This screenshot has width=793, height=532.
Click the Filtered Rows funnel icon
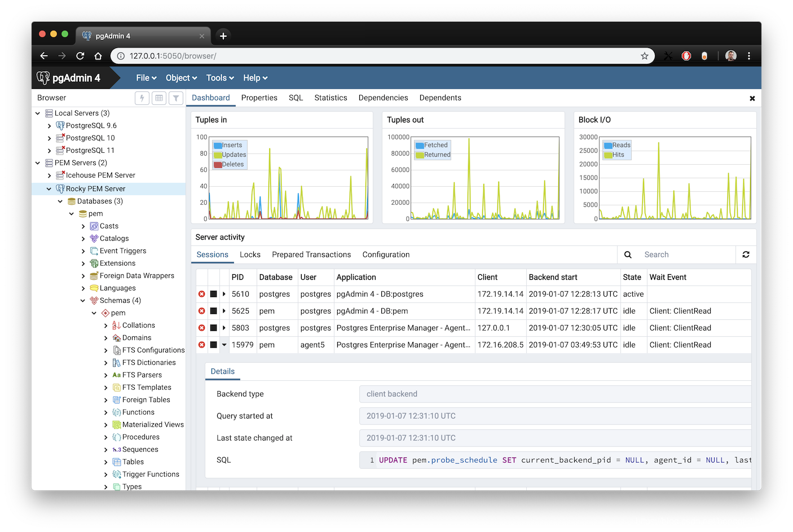click(x=175, y=98)
